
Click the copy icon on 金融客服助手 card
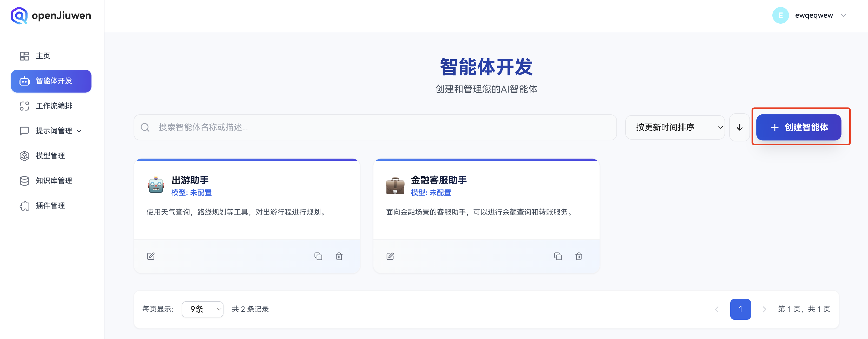point(558,256)
